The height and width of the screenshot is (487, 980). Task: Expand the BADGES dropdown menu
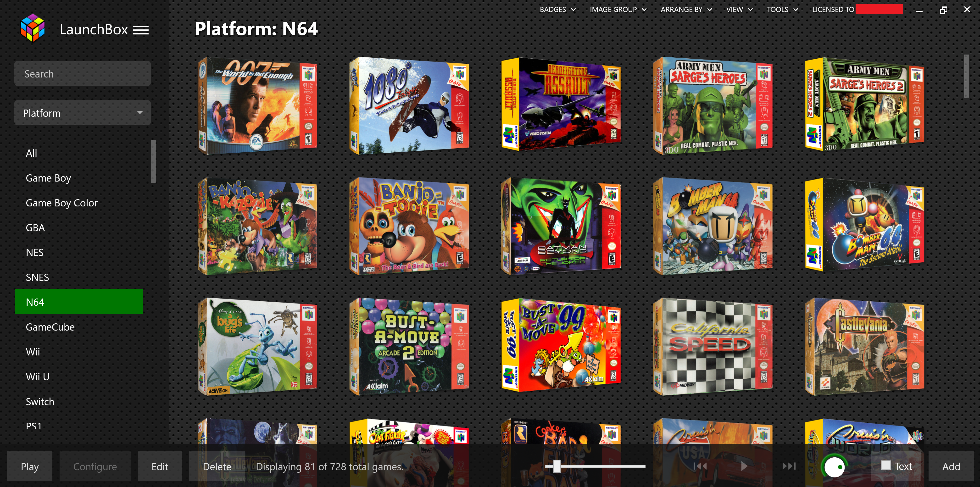coord(558,10)
